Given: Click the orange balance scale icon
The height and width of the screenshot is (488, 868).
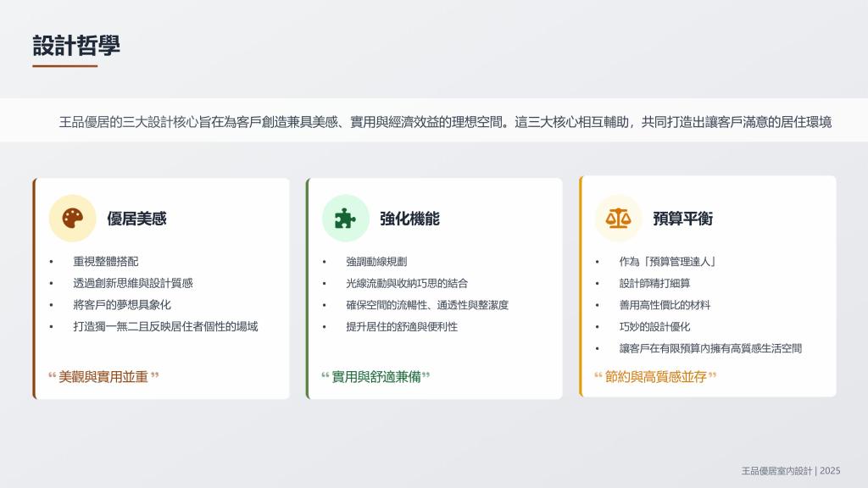Looking at the screenshot, I should 618,219.
